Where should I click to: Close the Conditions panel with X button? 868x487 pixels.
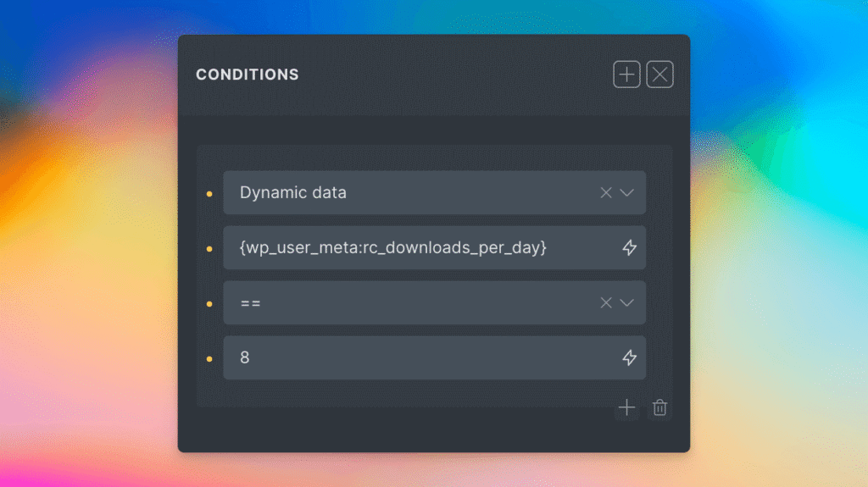[x=659, y=75]
